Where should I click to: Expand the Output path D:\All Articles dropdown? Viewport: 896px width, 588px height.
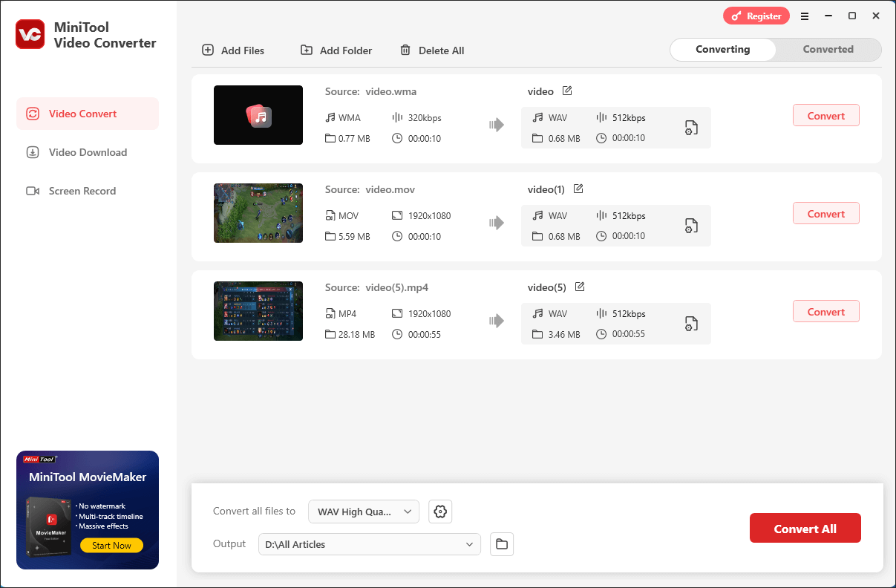(370, 544)
